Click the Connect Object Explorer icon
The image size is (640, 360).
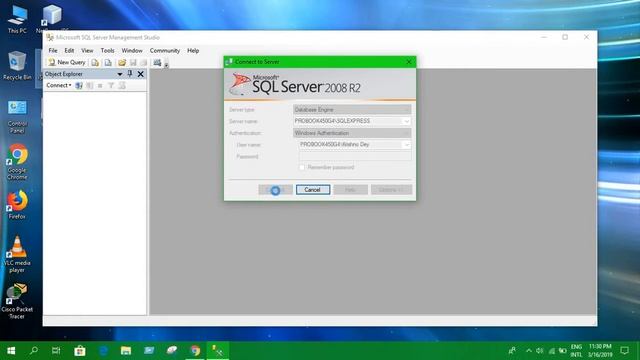(79, 85)
